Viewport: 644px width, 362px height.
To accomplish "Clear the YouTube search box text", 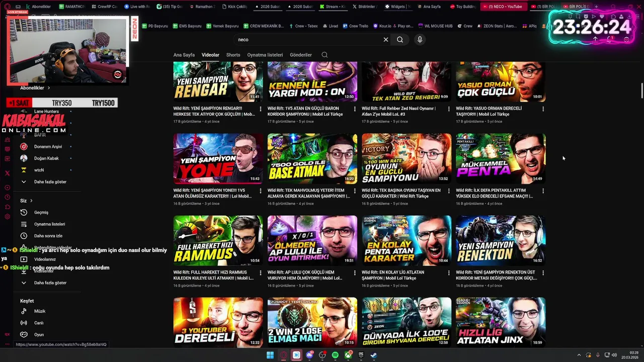I will click(386, 40).
